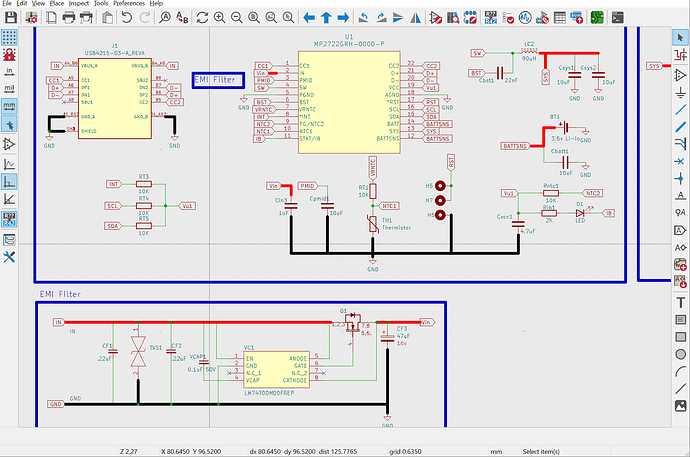
Task: Toggle hidden pins visibility
Action: point(9,144)
